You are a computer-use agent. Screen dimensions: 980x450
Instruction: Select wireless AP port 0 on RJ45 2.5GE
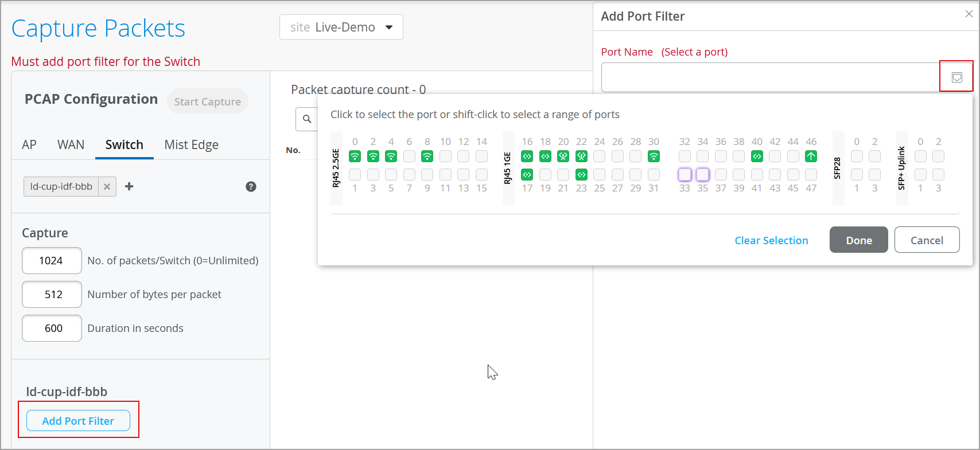pyautogui.click(x=355, y=156)
